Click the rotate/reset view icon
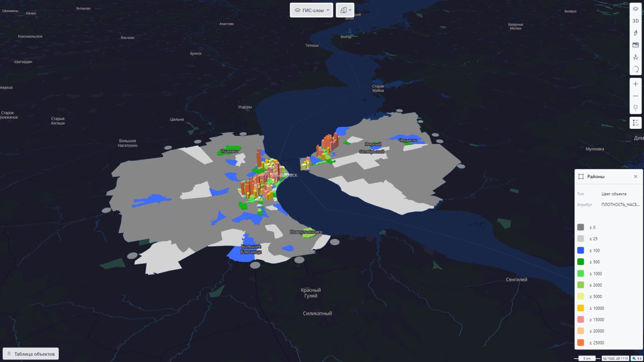Screen dimensions: 644x362 pos(635,69)
